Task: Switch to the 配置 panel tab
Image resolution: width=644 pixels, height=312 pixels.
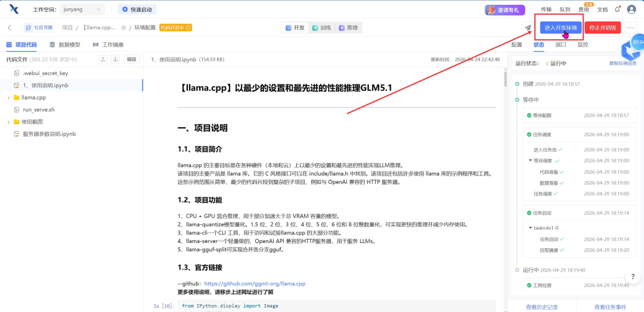Action: 516,45
